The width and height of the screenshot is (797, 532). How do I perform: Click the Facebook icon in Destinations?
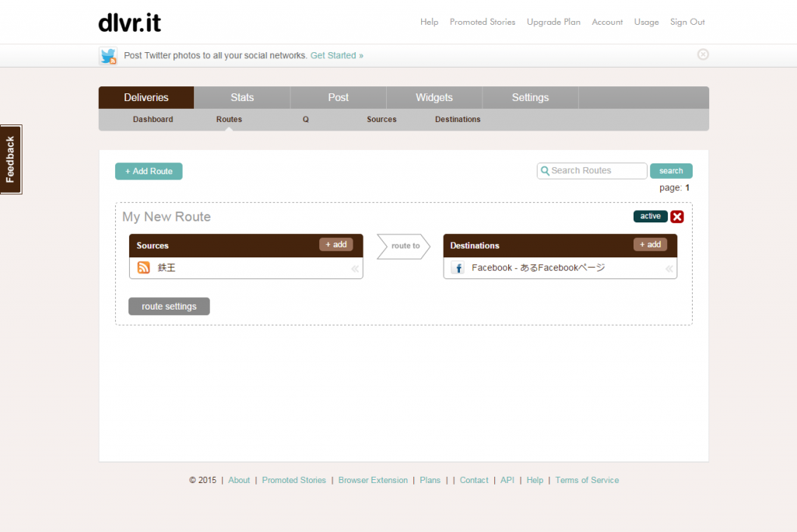(x=458, y=268)
